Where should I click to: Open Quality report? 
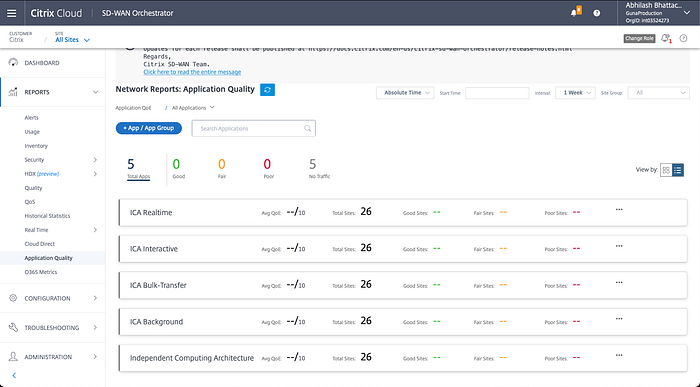33,188
